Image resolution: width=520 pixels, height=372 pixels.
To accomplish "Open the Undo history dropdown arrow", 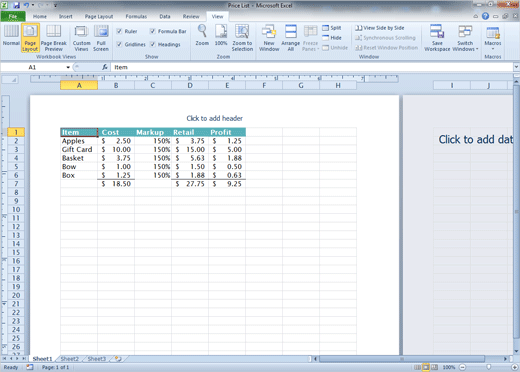I will 33,5.
